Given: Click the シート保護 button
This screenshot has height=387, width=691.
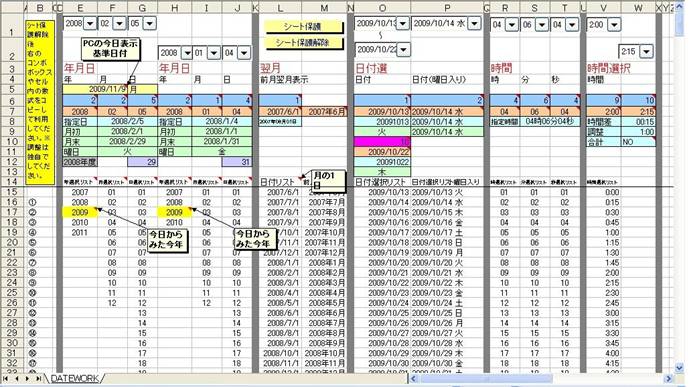Looking at the screenshot, I should tap(304, 26).
